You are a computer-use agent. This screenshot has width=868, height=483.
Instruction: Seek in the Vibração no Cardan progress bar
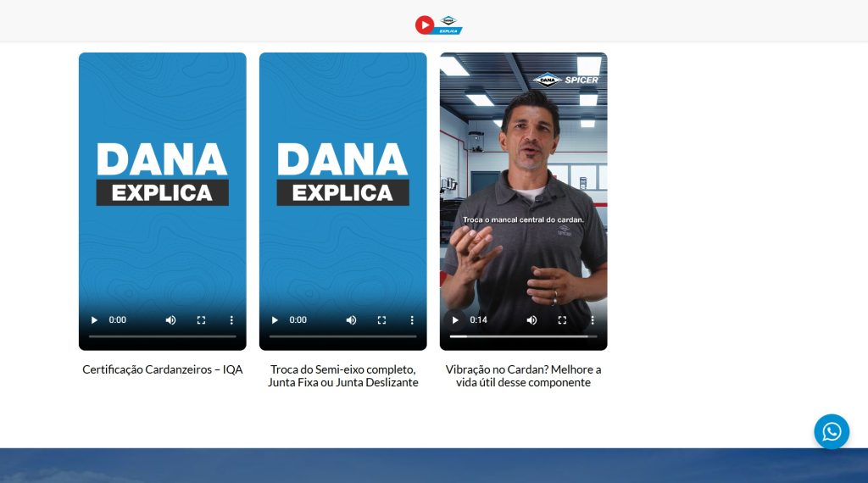coord(524,336)
